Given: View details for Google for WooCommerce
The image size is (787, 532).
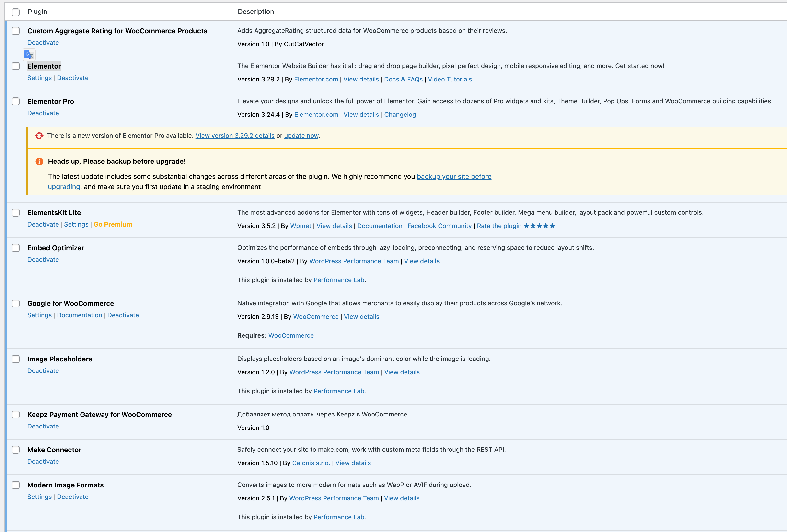Looking at the screenshot, I should 361,317.
